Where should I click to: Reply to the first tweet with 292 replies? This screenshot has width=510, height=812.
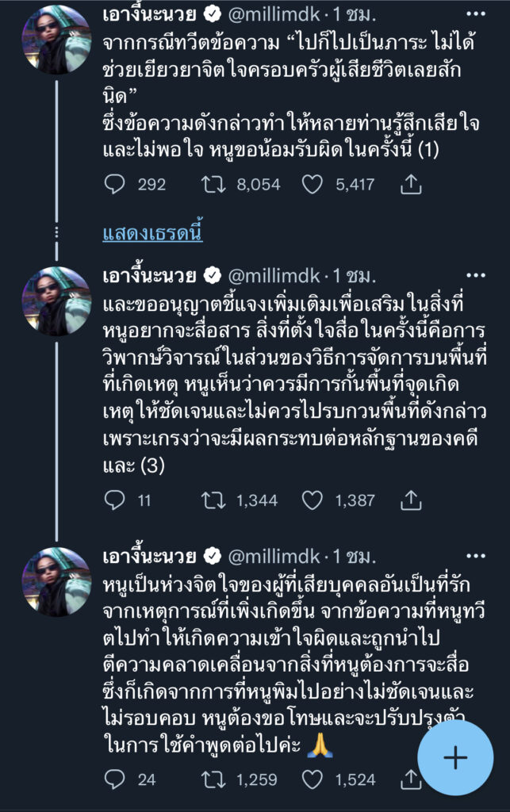coord(115,184)
